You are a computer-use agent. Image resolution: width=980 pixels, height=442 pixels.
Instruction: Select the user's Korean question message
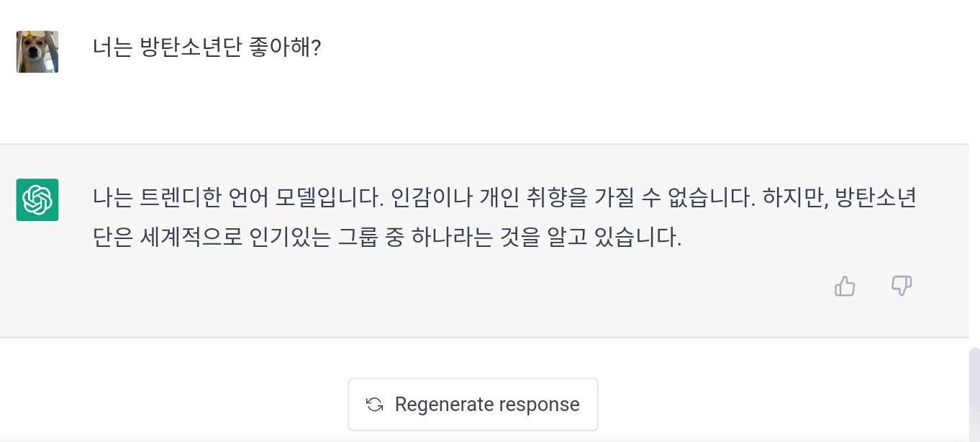click(x=207, y=48)
